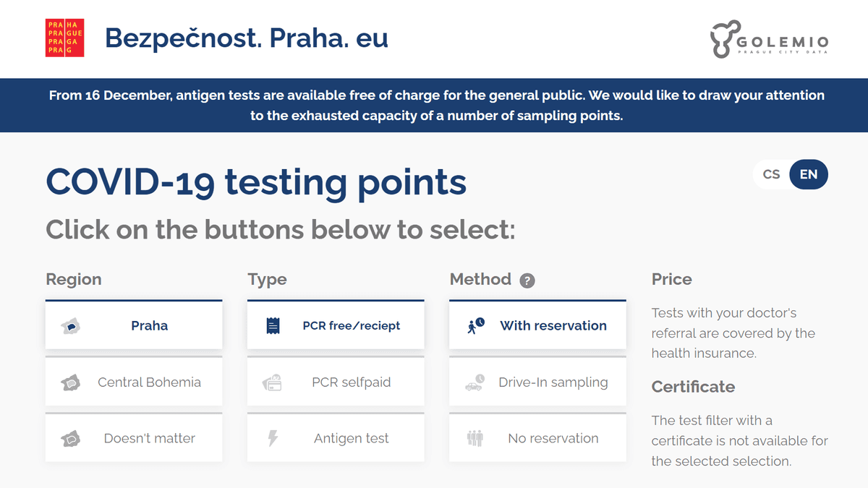Choose Drive-In sampling method

click(x=553, y=382)
